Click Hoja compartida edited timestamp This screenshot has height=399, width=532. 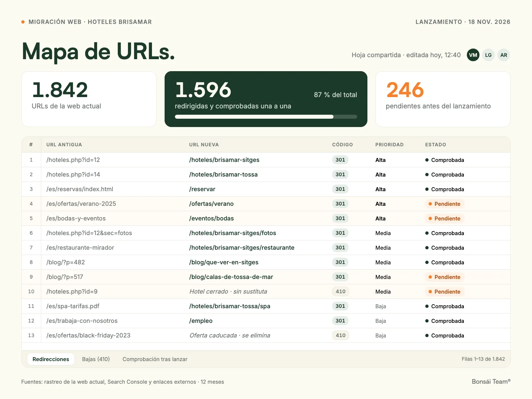point(406,55)
